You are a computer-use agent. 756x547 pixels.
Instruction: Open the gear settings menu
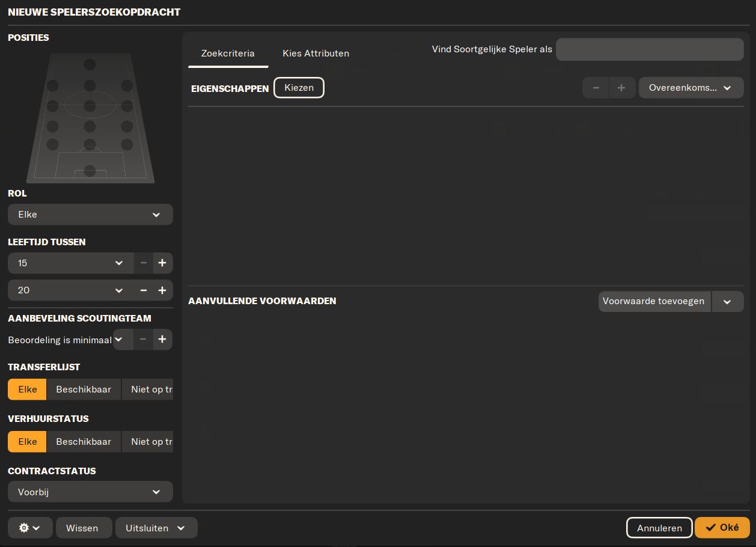tap(30, 528)
